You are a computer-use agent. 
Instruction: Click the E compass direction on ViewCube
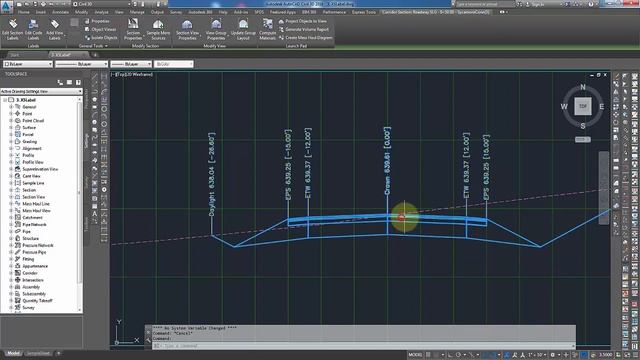(x=601, y=107)
